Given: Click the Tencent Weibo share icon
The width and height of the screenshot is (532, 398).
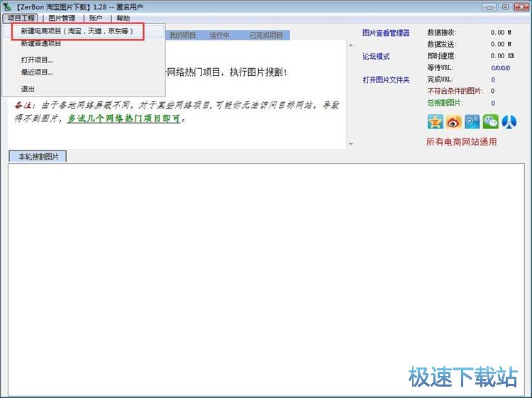Looking at the screenshot, I should point(472,122).
